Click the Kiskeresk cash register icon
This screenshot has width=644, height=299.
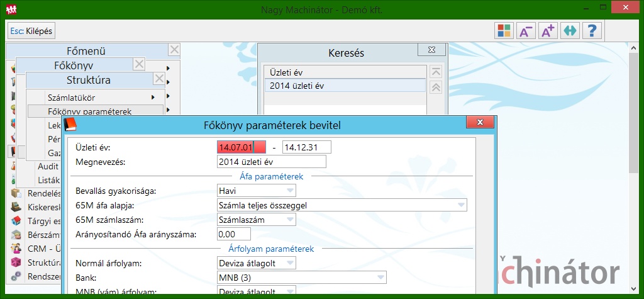[16, 207]
